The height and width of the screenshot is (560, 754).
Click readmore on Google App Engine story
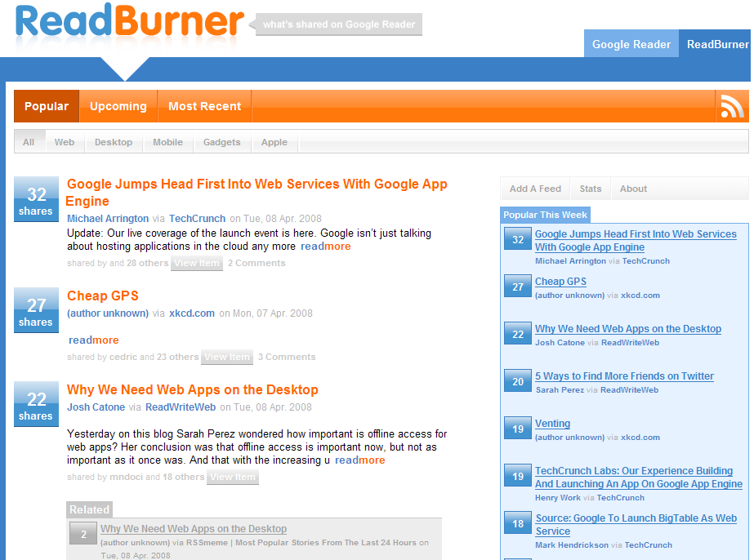tap(326, 246)
